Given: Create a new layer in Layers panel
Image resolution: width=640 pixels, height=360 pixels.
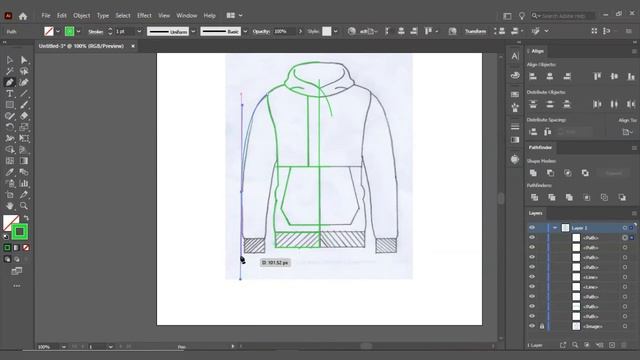Looking at the screenshot, I should pyautogui.click(x=611, y=345).
